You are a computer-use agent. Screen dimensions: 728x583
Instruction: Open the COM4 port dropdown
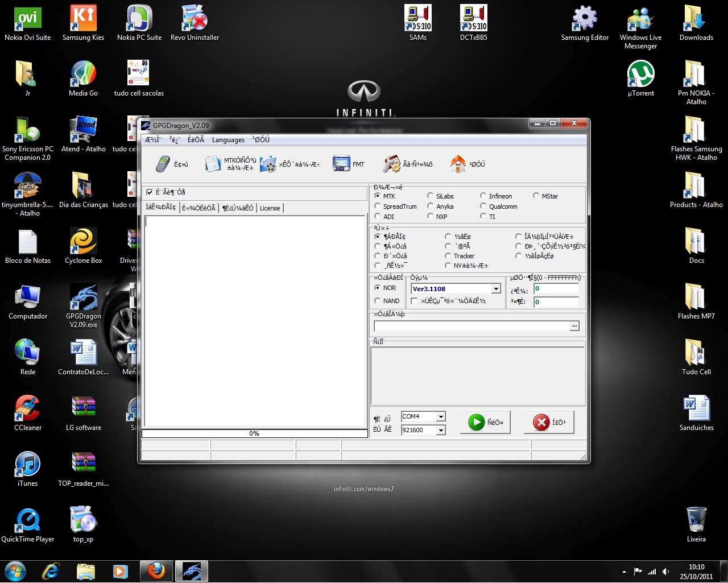[441, 417]
